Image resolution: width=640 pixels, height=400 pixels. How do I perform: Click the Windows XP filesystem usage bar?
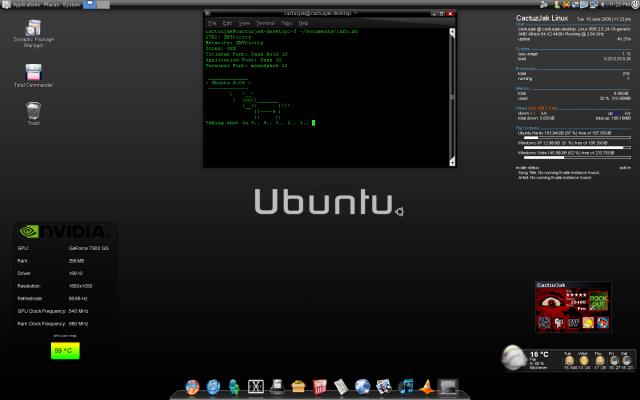[577, 147]
